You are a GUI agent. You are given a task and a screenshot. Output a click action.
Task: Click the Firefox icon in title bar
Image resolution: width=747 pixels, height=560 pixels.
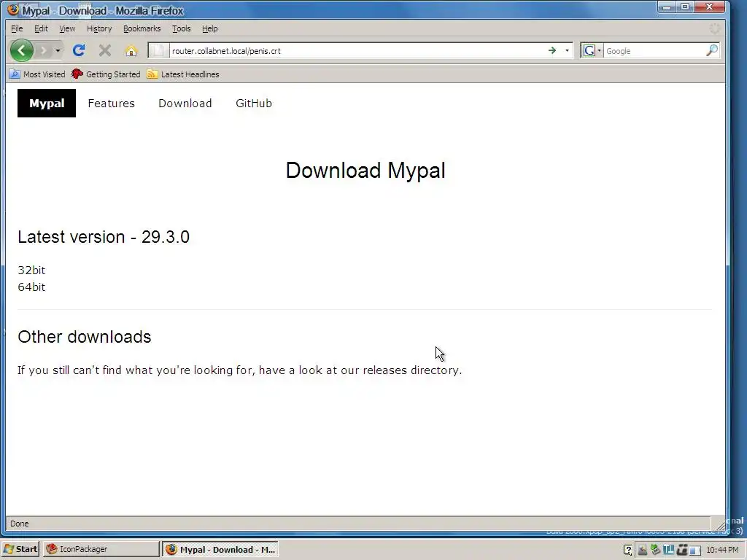tap(13, 9)
